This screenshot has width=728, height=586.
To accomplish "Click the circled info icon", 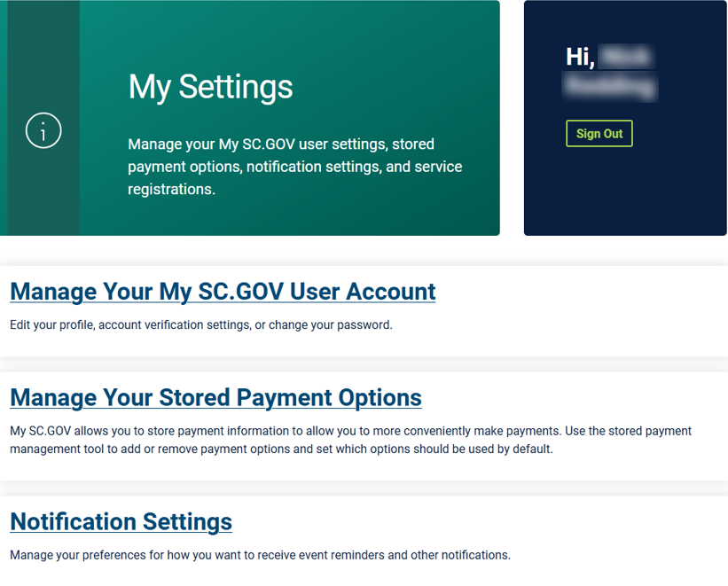I will coord(43,130).
